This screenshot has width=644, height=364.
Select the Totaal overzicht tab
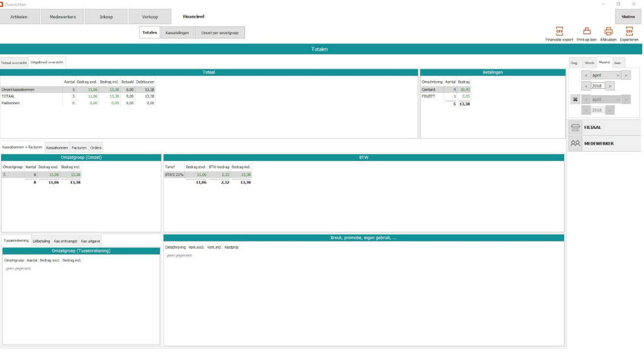pyautogui.click(x=14, y=62)
